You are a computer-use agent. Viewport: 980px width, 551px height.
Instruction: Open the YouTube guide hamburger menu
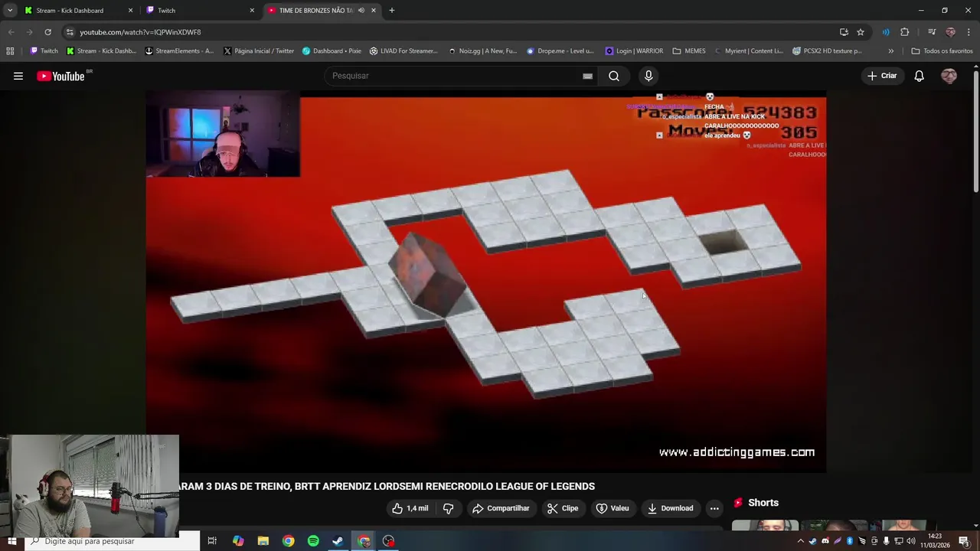[18, 76]
